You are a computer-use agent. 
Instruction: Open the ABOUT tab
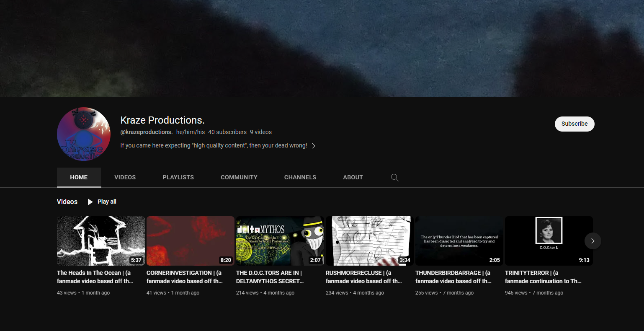tap(353, 177)
